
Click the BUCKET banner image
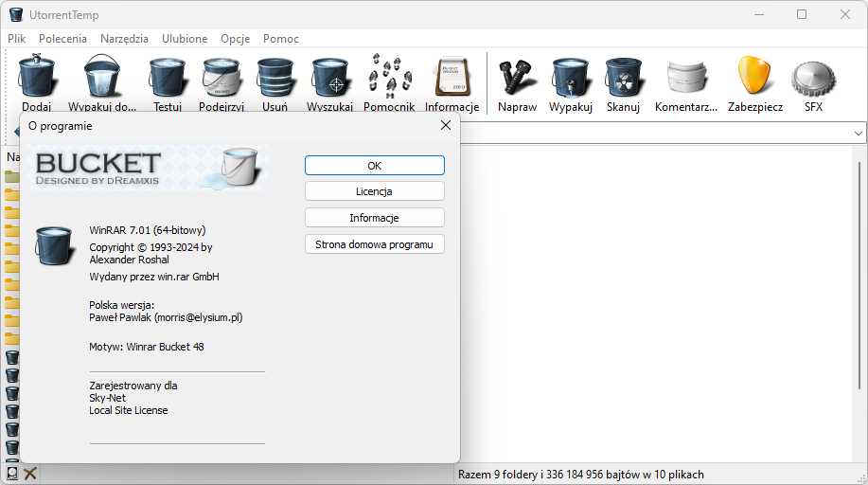click(x=148, y=168)
